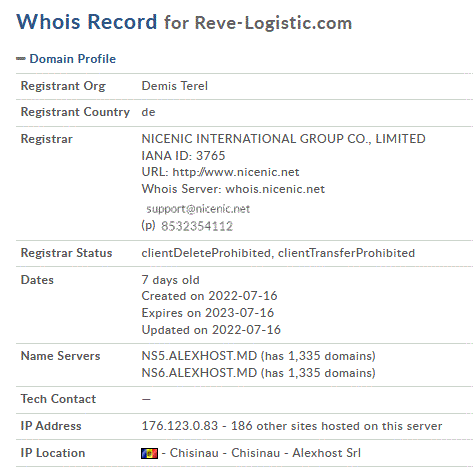Image resolution: width=473 pixels, height=469 pixels.
Task: Click the NICENIC INTERNATIONAL GROUP registrar name
Action: coord(283,139)
